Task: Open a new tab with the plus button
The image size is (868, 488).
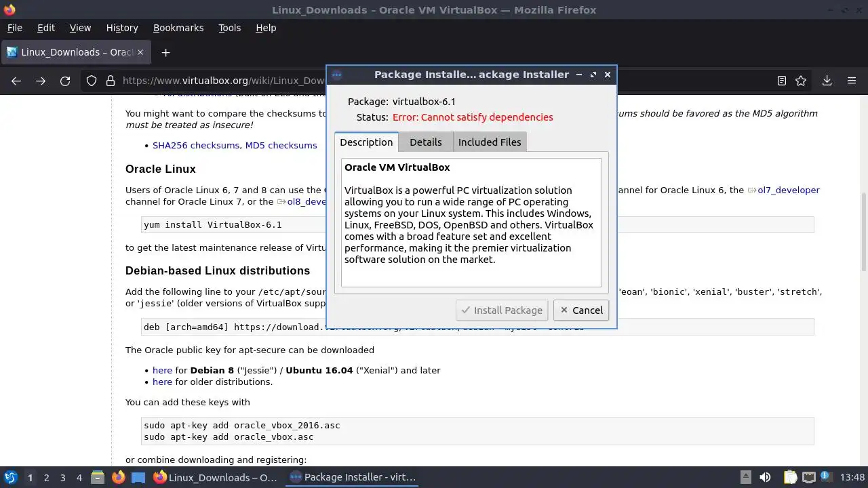Action: [x=165, y=52]
